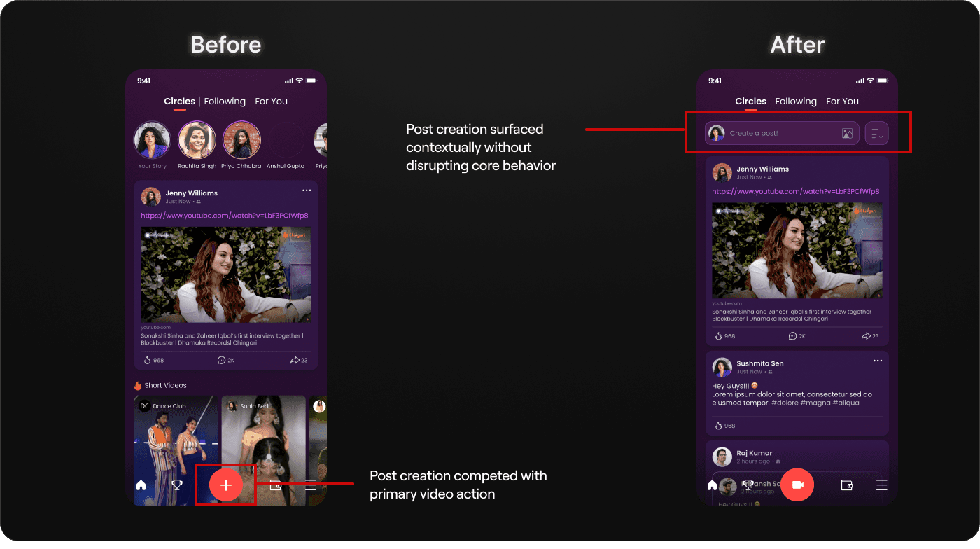This screenshot has height=549, width=980.
Task: Switch to For You tab in Before mockup
Action: (x=272, y=102)
